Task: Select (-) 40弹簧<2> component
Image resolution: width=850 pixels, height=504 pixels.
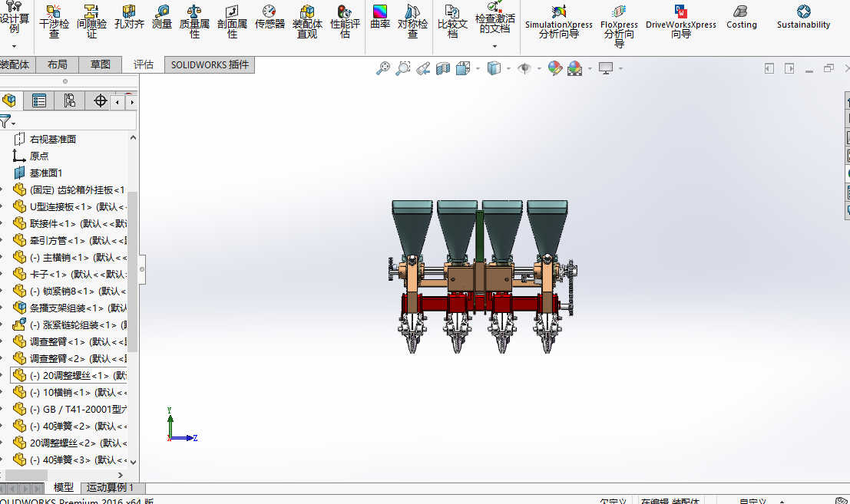Action: click(x=69, y=426)
